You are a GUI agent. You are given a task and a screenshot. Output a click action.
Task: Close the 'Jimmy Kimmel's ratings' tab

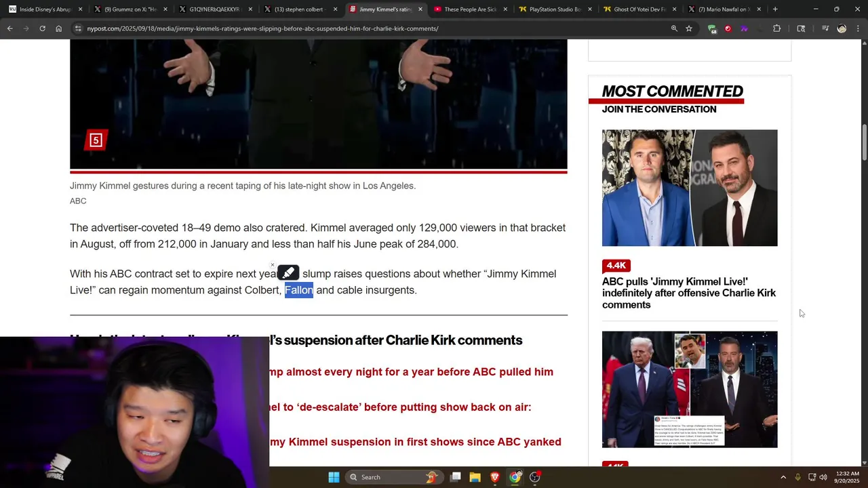click(x=420, y=9)
